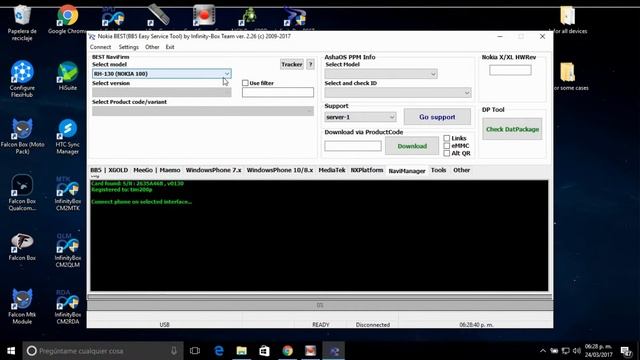Open the Falcon Box desktop icon
This screenshot has width=640, height=360.
(22, 247)
